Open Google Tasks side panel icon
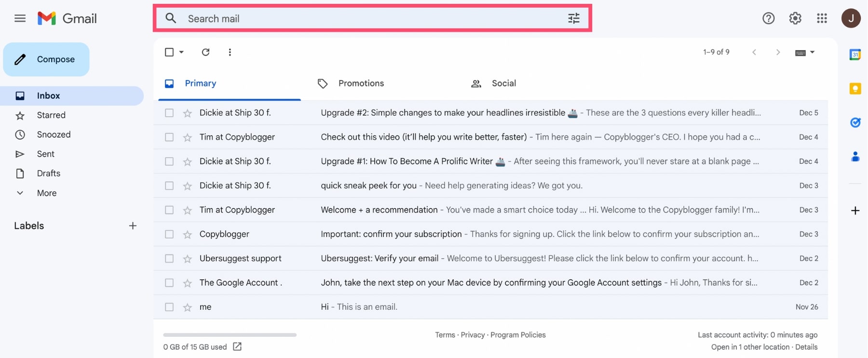The image size is (868, 358). point(855,122)
